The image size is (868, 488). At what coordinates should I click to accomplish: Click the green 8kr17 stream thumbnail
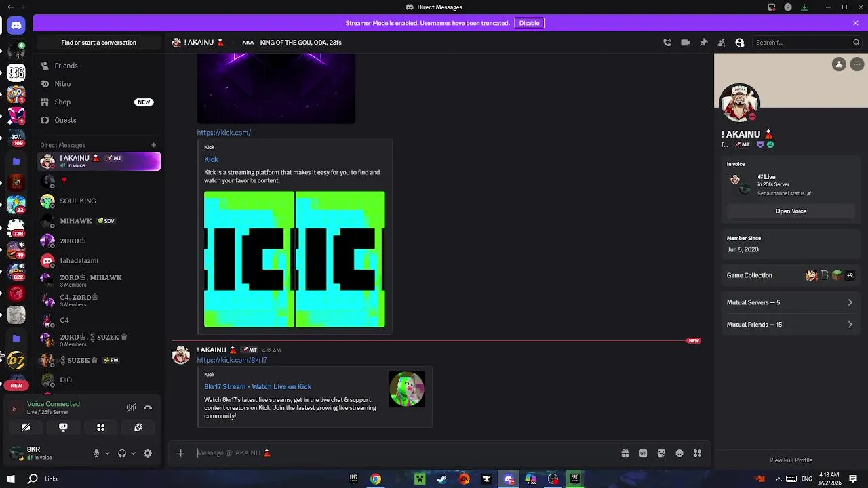[x=407, y=389]
